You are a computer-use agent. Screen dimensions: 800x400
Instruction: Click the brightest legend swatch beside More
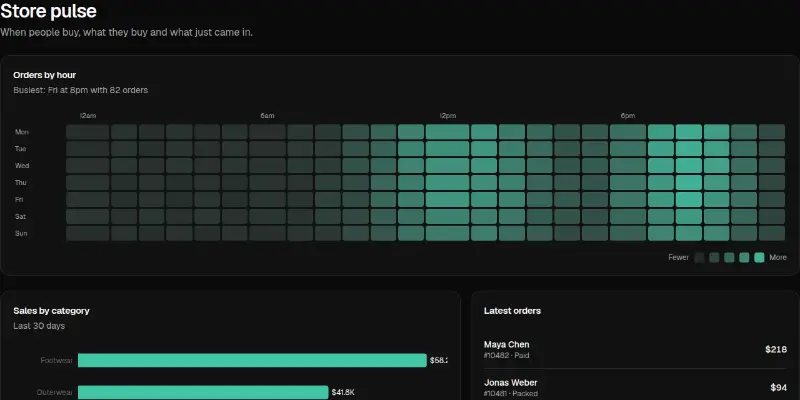(759, 258)
